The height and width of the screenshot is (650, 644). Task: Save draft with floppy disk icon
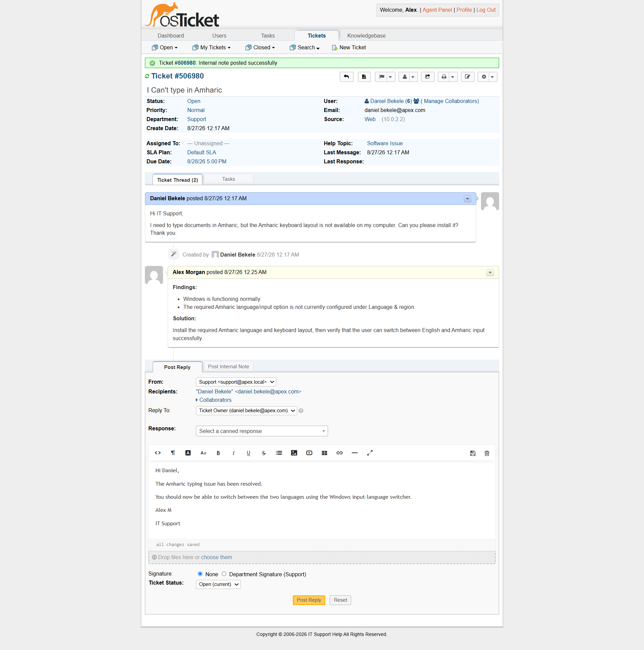[x=473, y=453]
